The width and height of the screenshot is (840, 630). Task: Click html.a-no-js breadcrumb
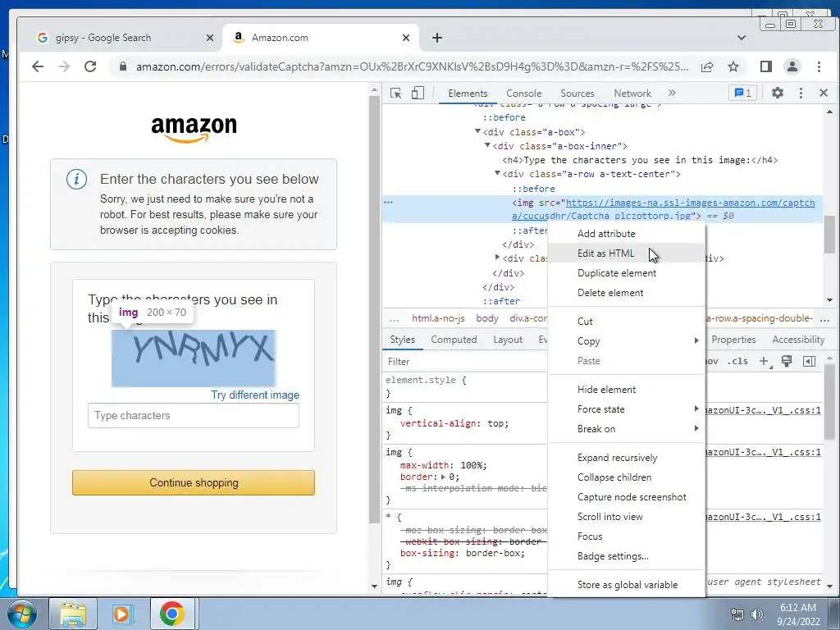pos(438,318)
